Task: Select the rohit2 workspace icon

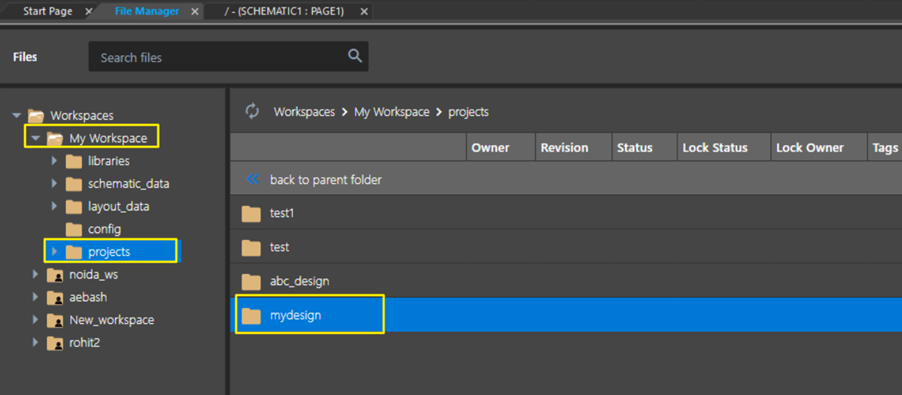Action: click(54, 343)
